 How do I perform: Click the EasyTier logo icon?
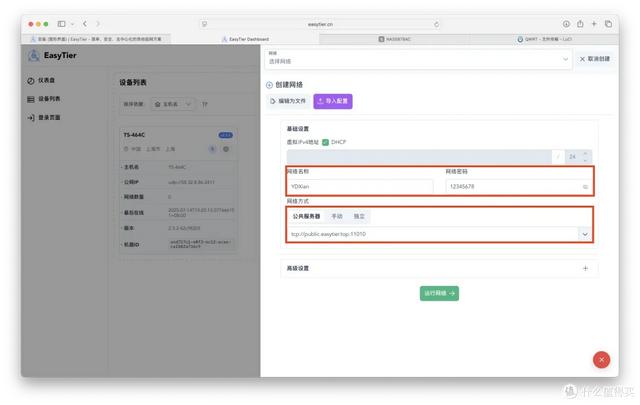[34, 55]
